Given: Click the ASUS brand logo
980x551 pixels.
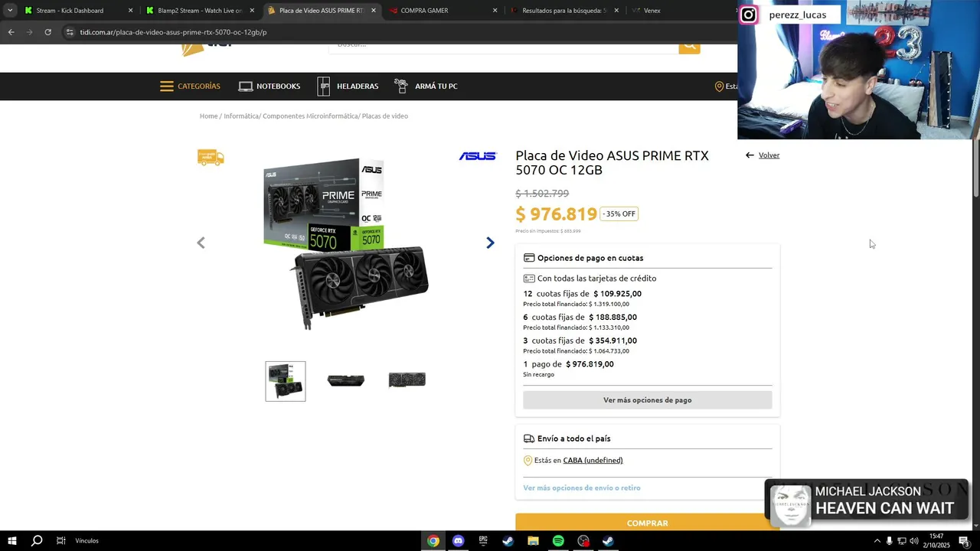Looking at the screenshot, I should point(478,156).
